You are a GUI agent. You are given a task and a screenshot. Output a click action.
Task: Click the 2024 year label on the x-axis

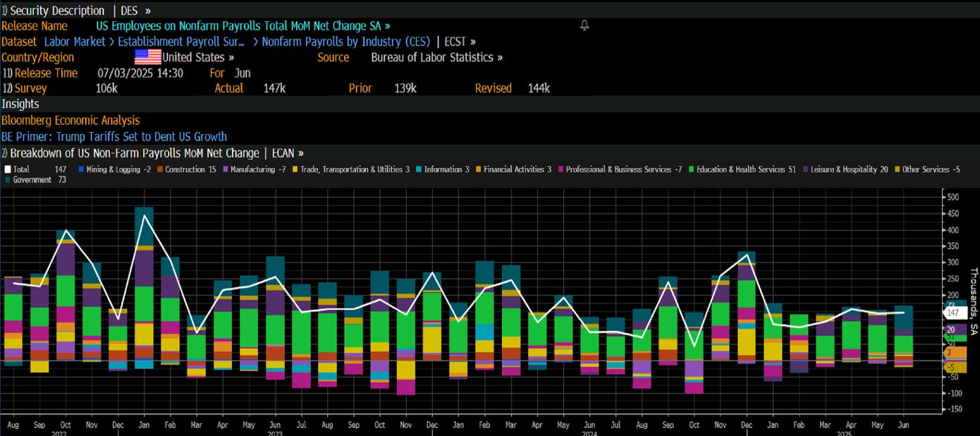coord(590,433)
